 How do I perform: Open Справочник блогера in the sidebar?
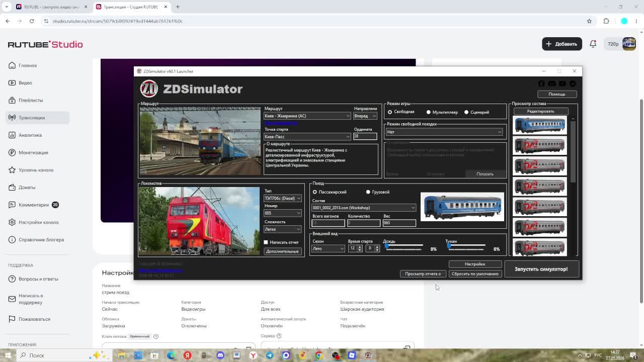(x=41, y=240)
